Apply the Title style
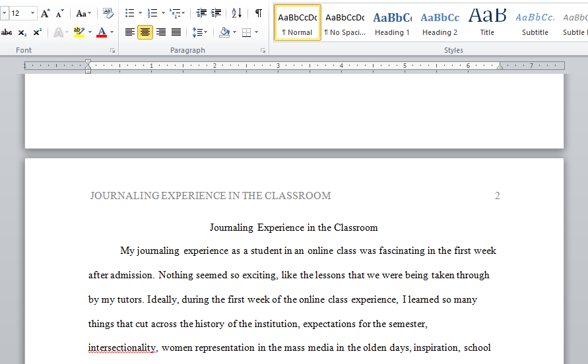Viewport: 588px width, 364px height. (487, 22)
